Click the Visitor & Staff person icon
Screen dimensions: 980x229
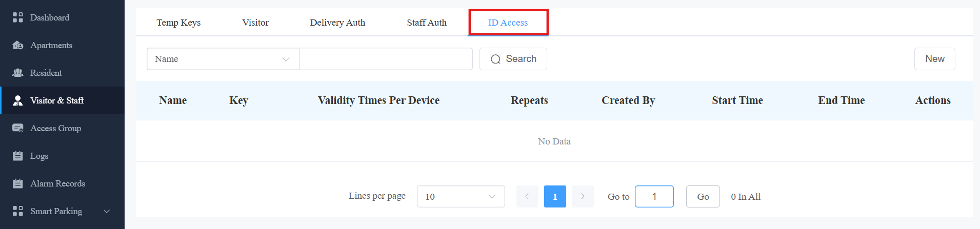[x=18, y=100]
